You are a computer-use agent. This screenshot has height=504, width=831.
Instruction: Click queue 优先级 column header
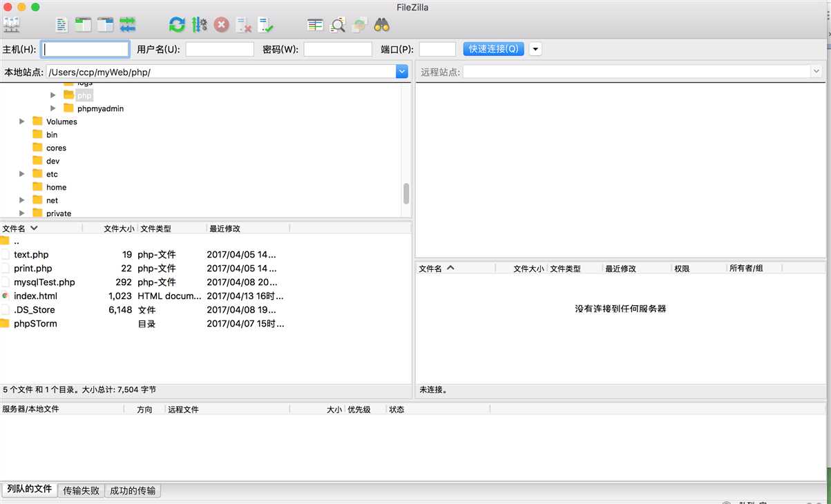(x=365, y=409)
